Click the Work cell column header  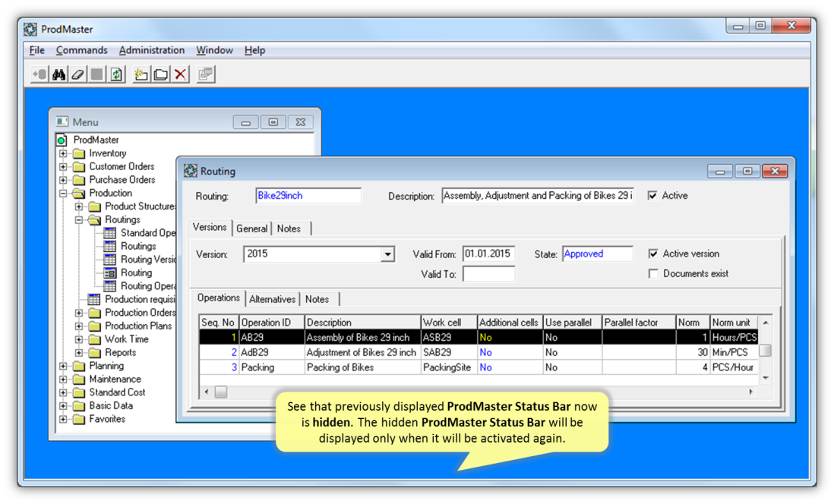pyautogui.click(x=448, y=322)
